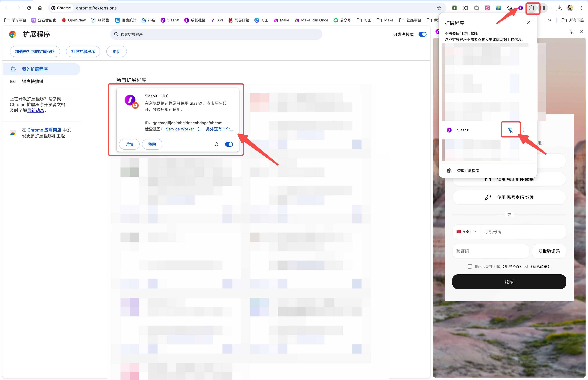The width and height of the screenshot is (588, 380).
Task: Click 加载未打包的扩展程序 button
Action: pyautogui.click(x=35, y=51)
